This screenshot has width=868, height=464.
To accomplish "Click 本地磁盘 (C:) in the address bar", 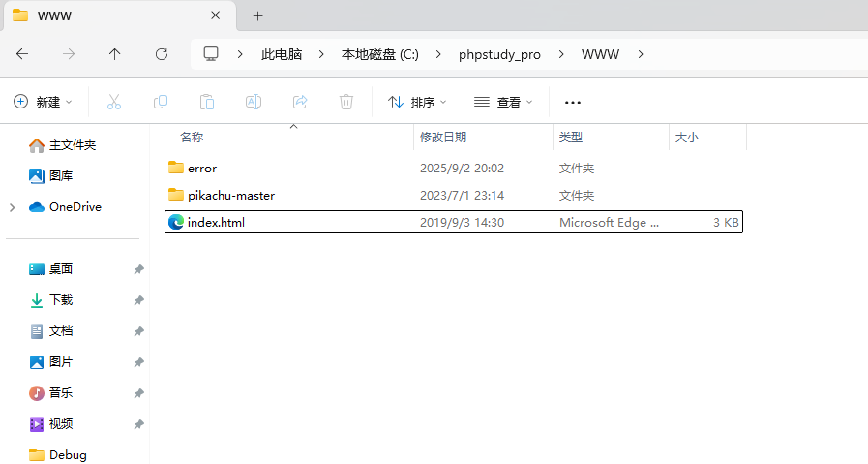I will click(x=379, y=54).
